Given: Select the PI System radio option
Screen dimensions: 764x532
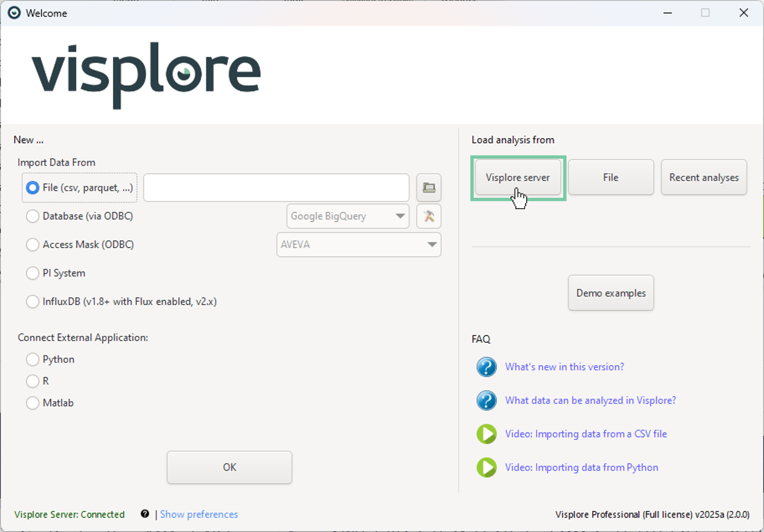Looking at the screenshot, I should (x=33, y=273).
